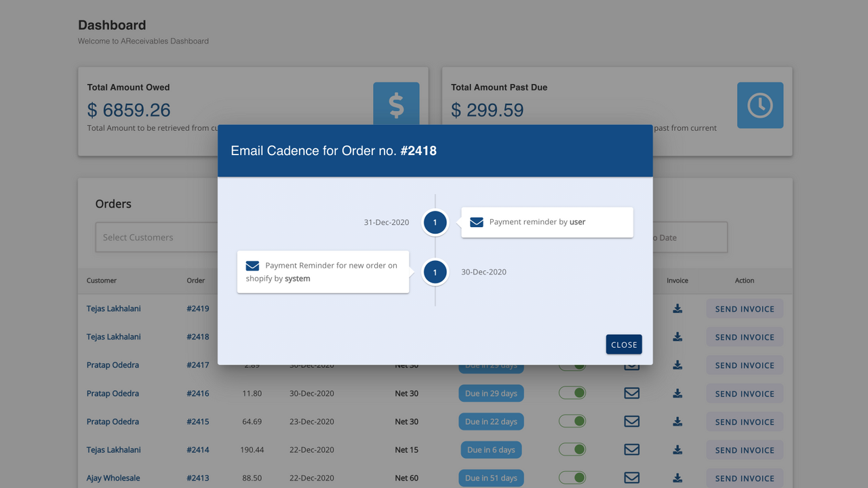Open the Select Customers dropdown
Screen dimensions: 868x488
(x=156, y=237)
